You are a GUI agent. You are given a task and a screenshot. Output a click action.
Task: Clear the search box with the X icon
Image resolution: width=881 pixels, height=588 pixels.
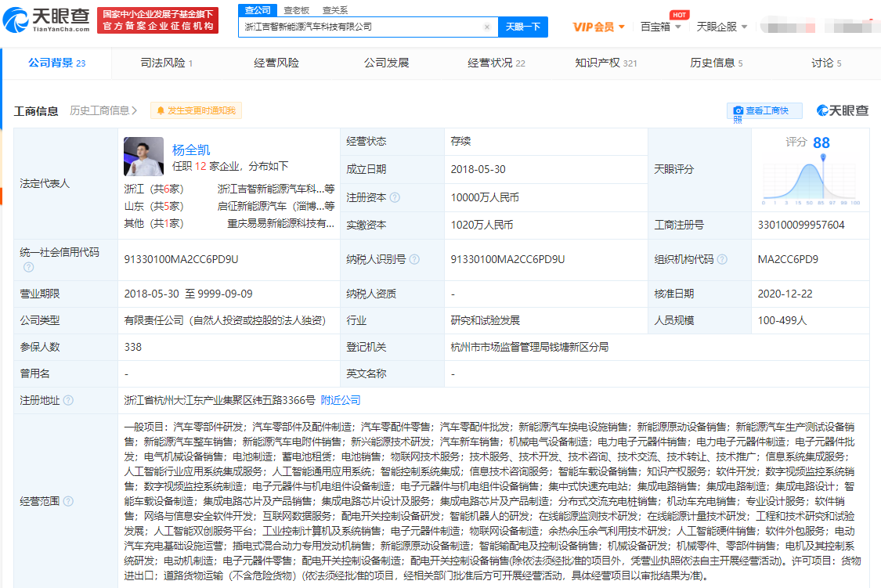(487, 27)
